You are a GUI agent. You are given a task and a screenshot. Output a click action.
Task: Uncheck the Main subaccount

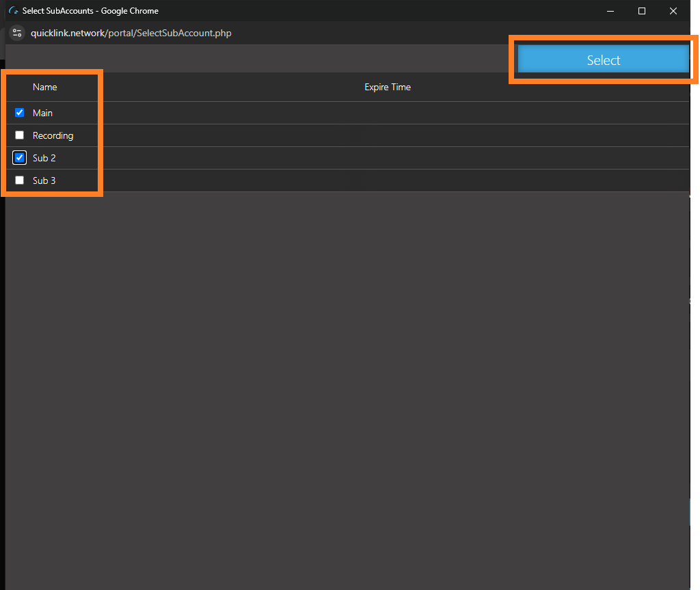tap(19, 112)
